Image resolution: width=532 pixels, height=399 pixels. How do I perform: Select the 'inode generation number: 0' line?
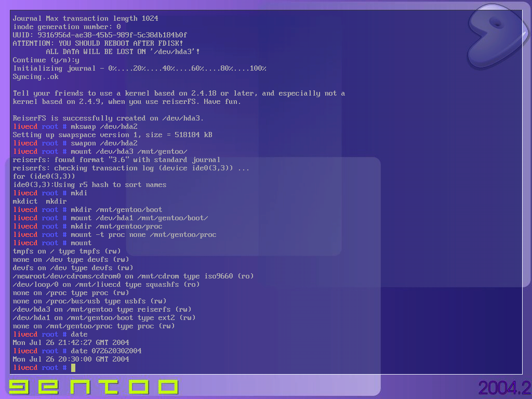click(67, 27)
